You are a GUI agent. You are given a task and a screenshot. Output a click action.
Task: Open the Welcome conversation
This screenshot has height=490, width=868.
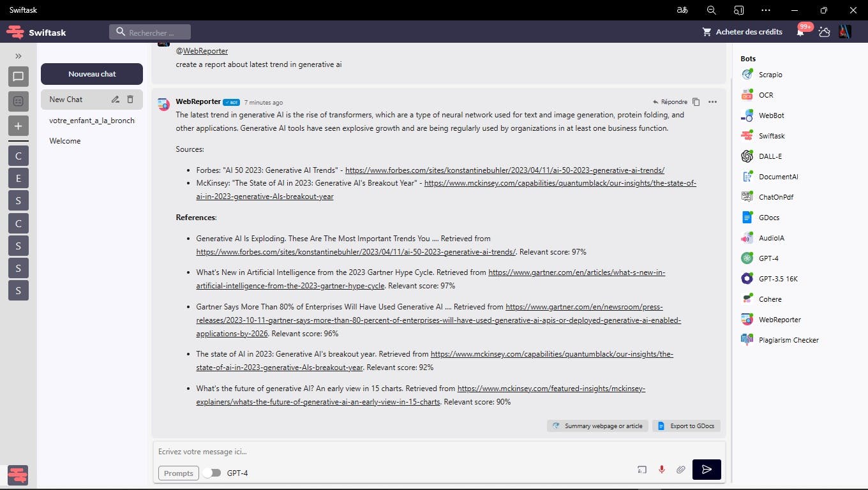(65, 141)
